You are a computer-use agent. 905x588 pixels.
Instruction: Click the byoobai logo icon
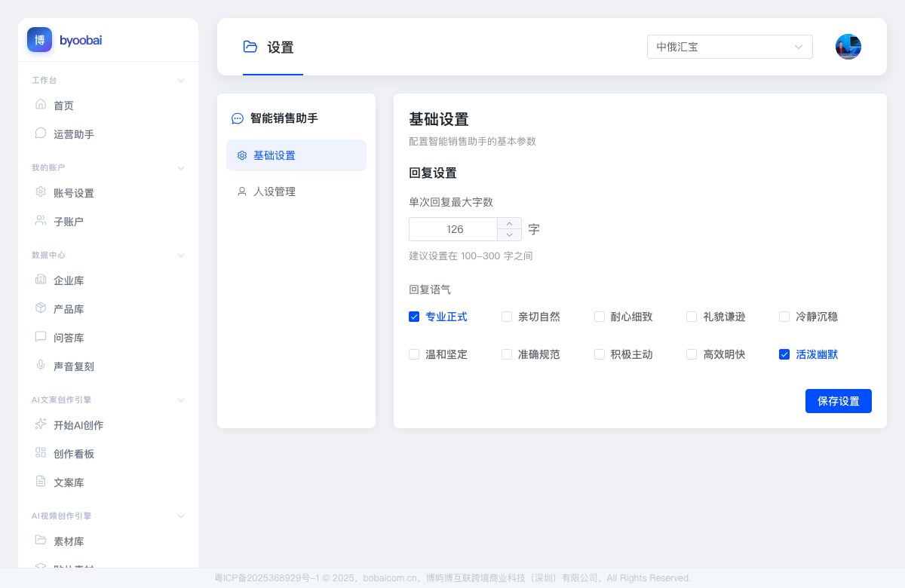coord(39,40)
